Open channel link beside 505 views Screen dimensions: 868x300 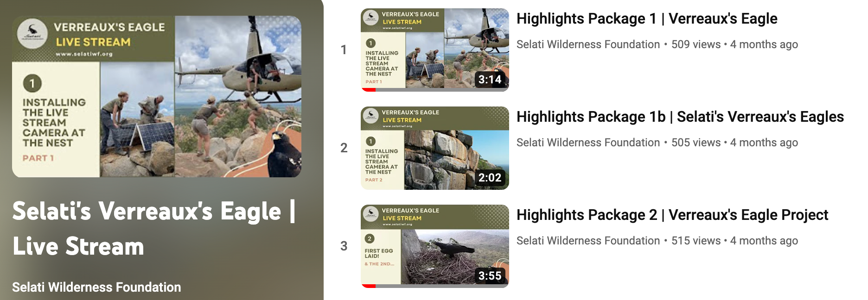click(x=588, y=143)
